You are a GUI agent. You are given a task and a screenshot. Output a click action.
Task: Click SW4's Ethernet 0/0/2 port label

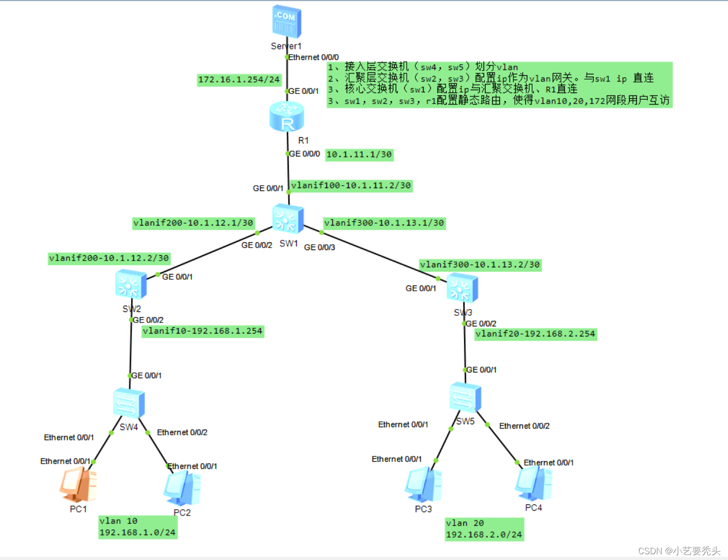[x=182, y=432]
